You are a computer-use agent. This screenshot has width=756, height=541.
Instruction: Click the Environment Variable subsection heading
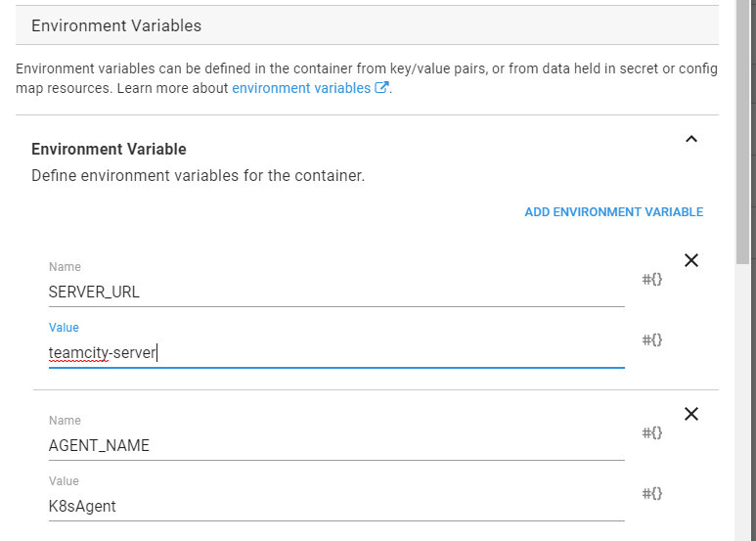tap(109, 150)
